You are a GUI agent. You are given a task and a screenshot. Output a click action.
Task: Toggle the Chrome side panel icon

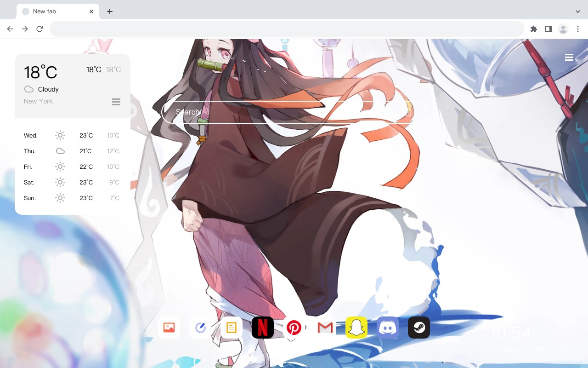click(x=548, y=29)
